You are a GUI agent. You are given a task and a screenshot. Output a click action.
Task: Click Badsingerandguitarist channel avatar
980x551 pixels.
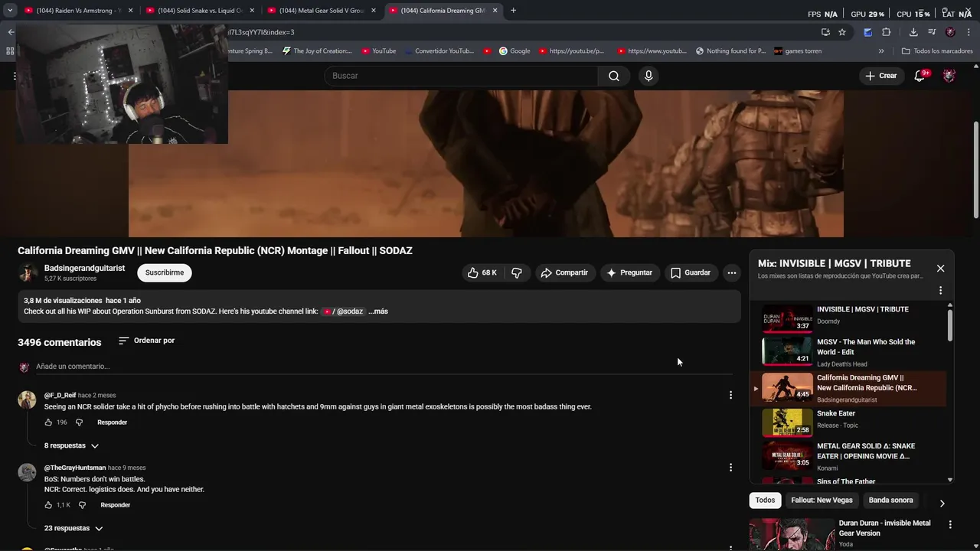click(28, 273)
